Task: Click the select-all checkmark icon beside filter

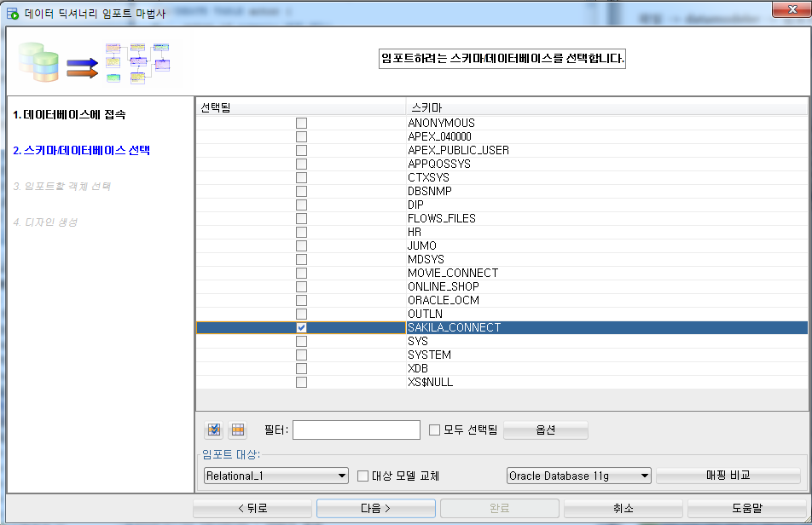Action: [x=214, y=430]
